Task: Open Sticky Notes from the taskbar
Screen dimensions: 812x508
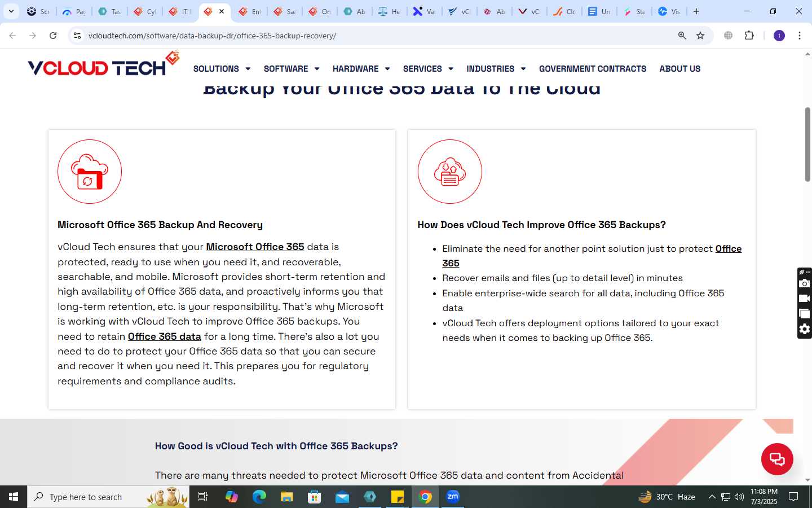Action: point(398,497)
